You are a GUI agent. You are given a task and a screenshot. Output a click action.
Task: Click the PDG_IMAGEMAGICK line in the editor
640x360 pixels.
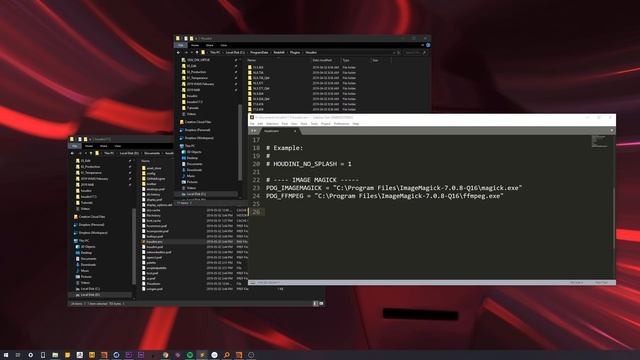pyautogui.click(x=394, y=188)
